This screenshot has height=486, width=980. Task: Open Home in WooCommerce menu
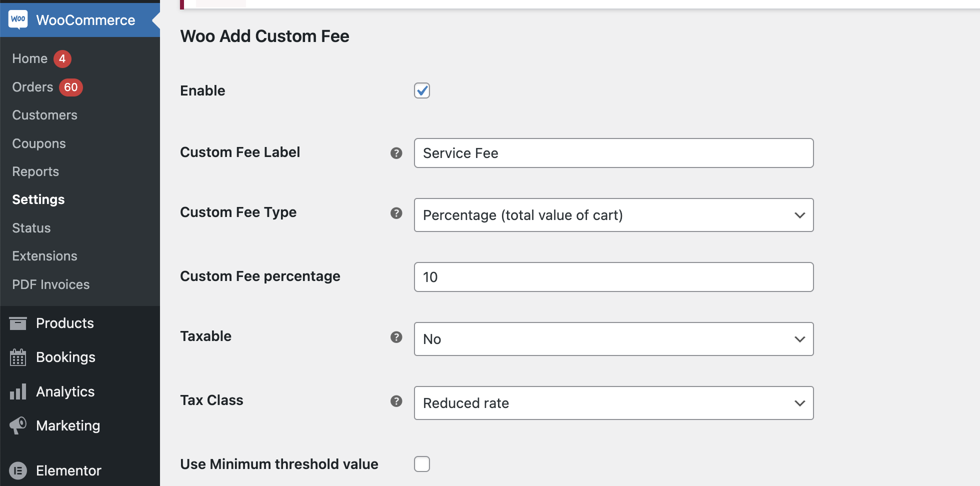point(30,58)
